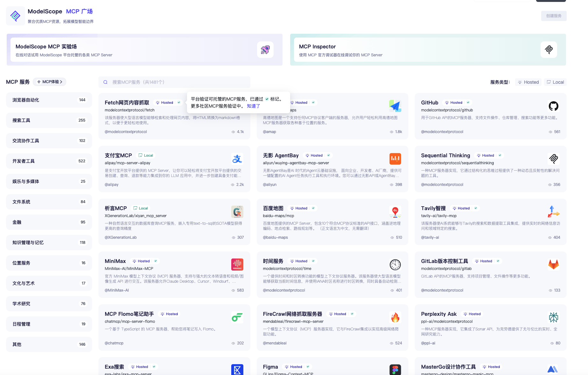Viewport: 588px width, 375px height.
Task: Open the rocket icon in the MCP 实验场 banner
Action: 265,50
